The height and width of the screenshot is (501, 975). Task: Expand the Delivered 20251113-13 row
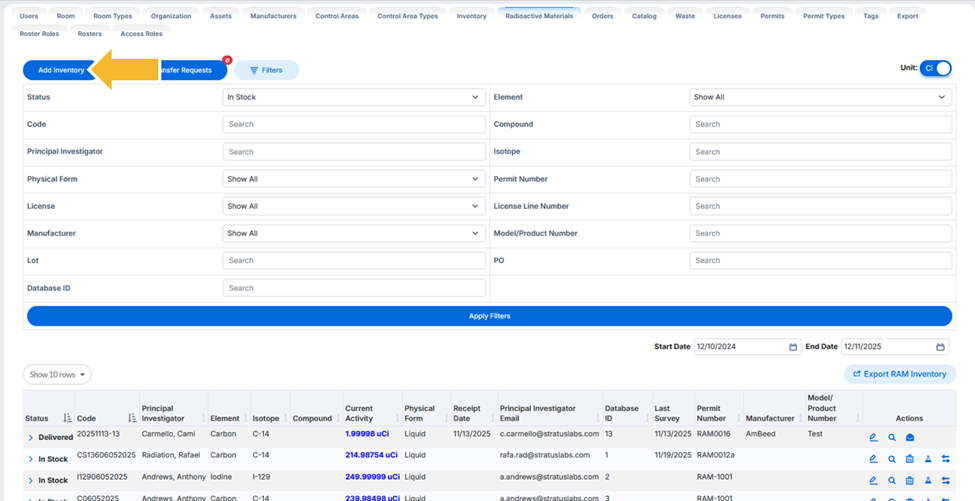[x=30, y=438]
